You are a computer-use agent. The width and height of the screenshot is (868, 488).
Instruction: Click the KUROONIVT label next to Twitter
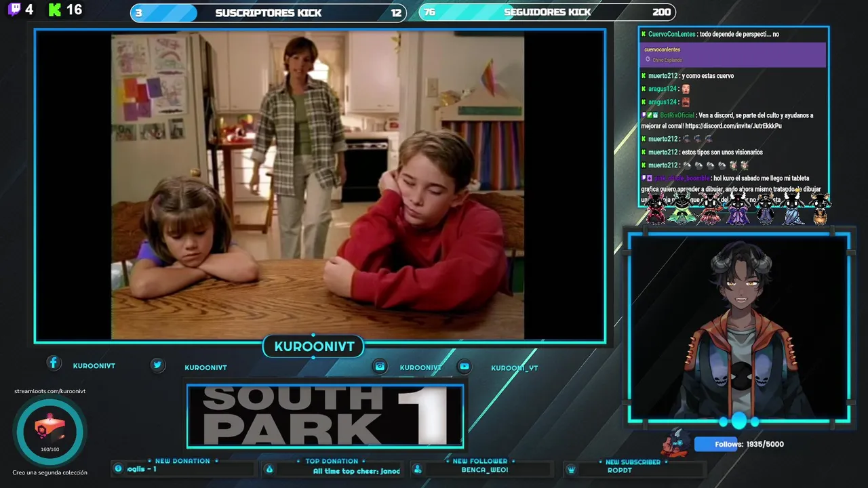[x=205, y=367]
